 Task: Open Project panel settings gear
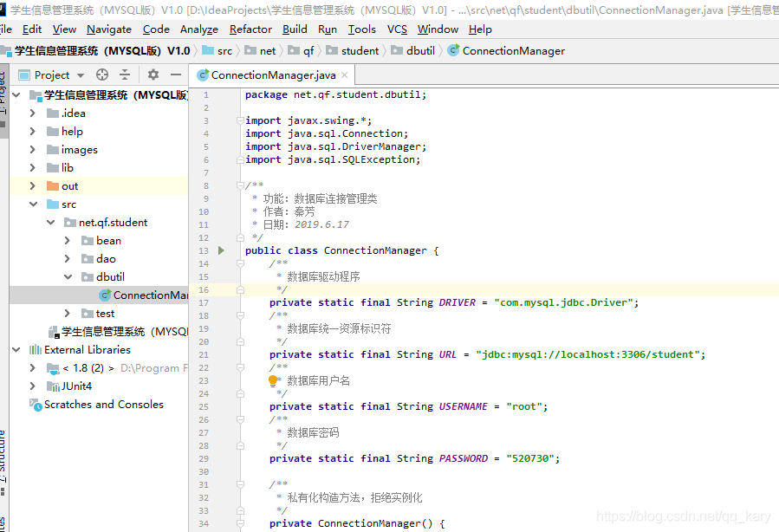click(x=153, y=75)
